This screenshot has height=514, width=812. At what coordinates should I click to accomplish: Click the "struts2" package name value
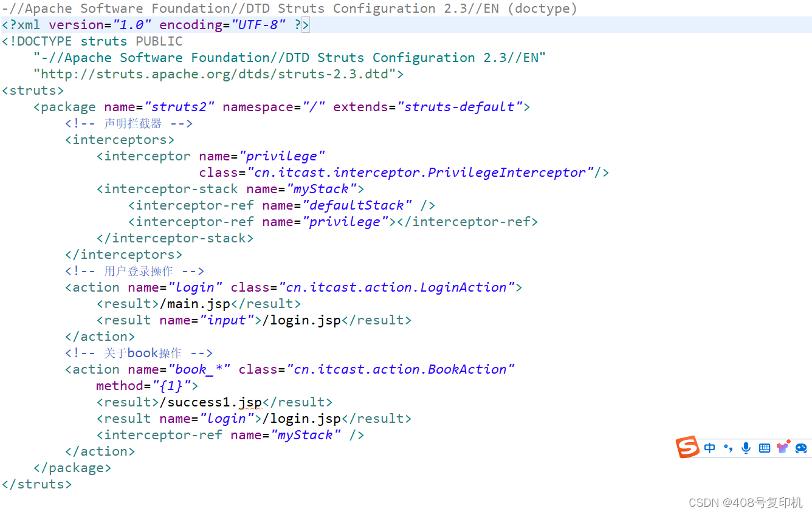tap(179, 106)
